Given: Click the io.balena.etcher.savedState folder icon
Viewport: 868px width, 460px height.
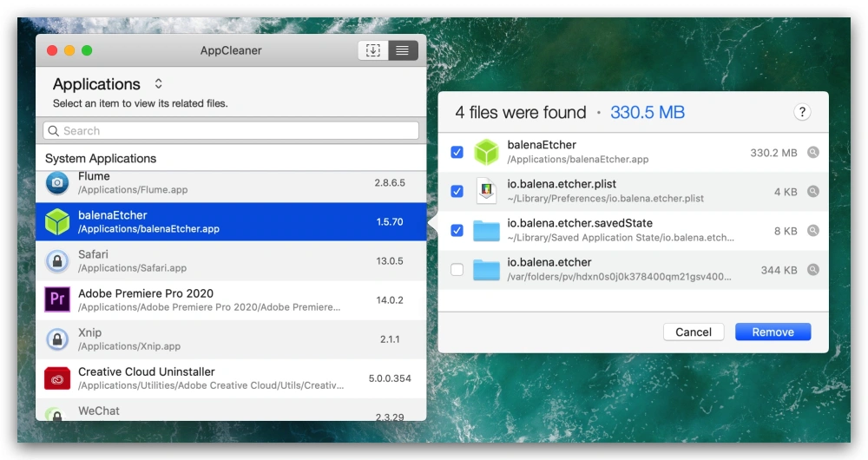Looking at the screenshot, I should point(487,231).
